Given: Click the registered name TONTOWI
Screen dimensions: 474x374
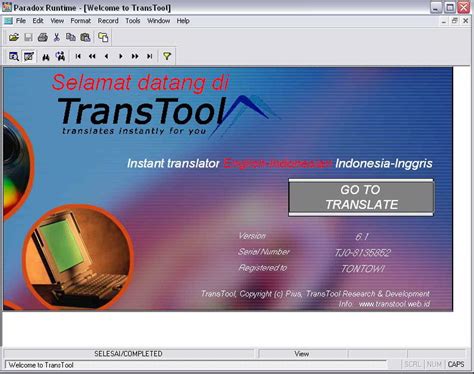Looking at the screenshot, I should tap(363, 269).
